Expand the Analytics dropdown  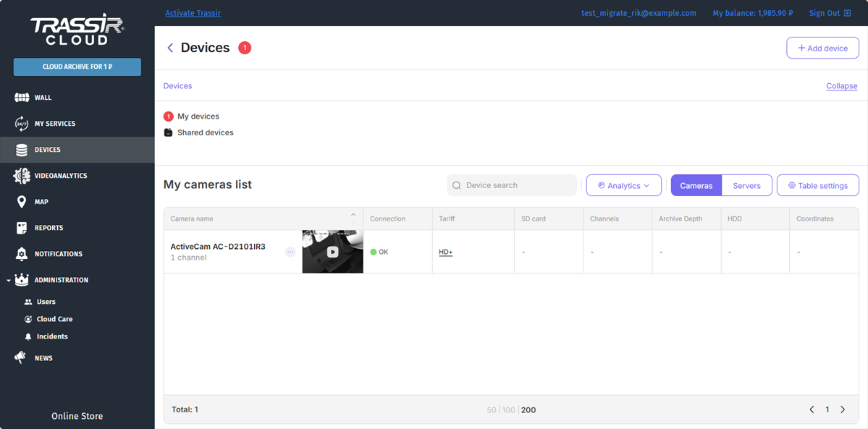tap(623, 186)
